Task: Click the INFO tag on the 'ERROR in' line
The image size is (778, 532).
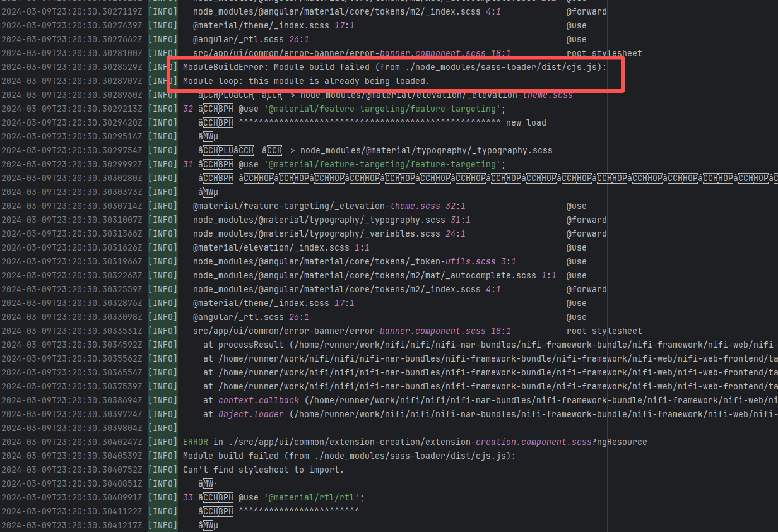Action: pos(162,442)
